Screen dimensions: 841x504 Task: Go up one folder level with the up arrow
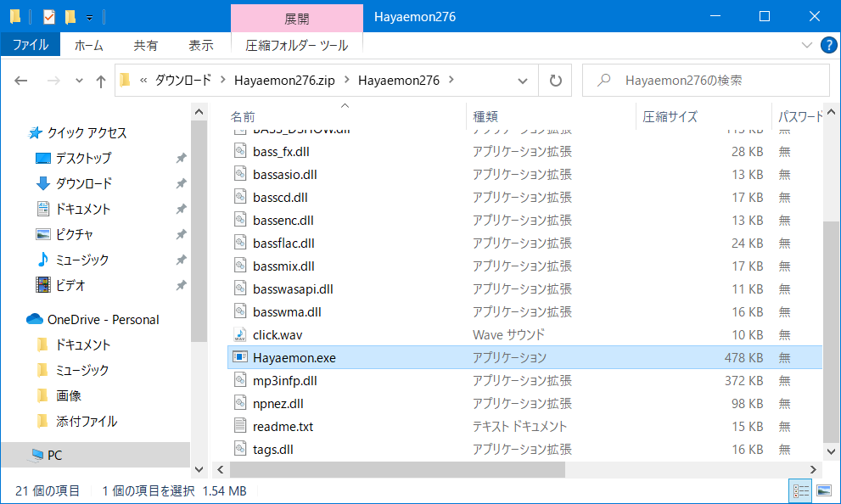click(100, 81)
